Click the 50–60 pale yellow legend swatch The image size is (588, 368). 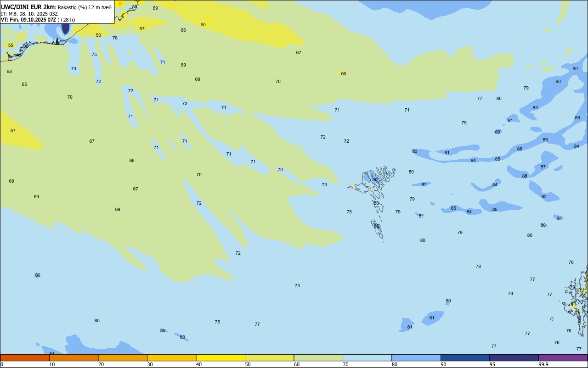pyautogui.click(x=269, y=357)
